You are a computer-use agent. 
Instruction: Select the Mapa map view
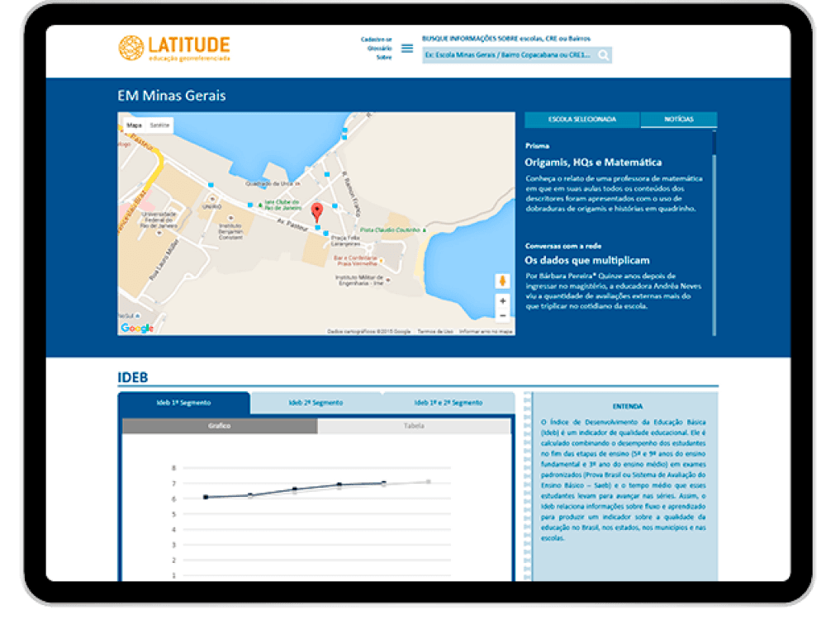[x=134, y=125]
